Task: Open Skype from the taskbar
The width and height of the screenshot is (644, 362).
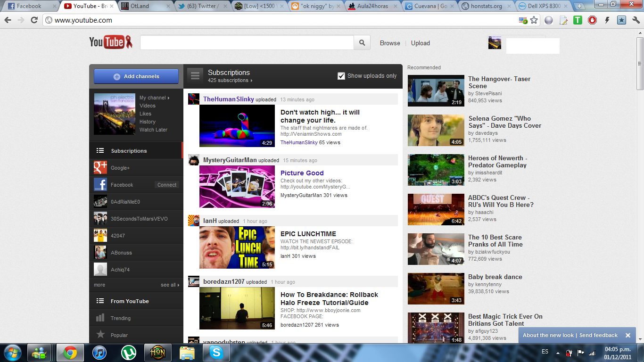Action: 216,353
